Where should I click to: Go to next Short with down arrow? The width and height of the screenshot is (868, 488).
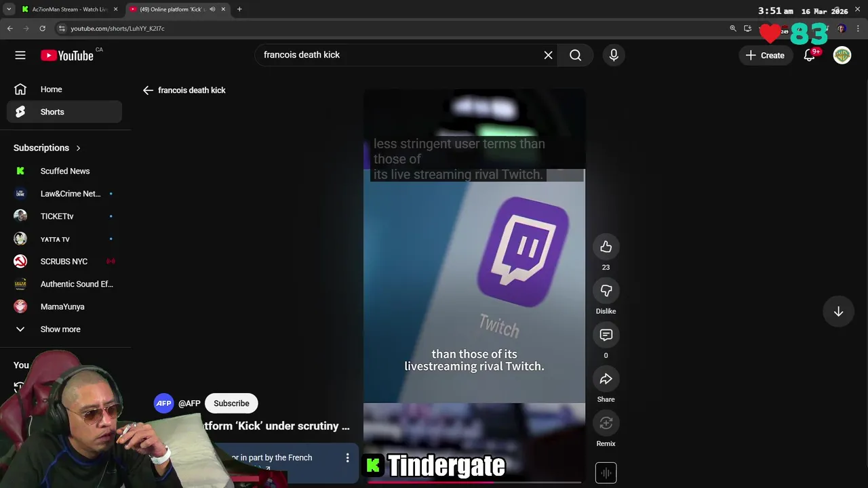[838, 312]
